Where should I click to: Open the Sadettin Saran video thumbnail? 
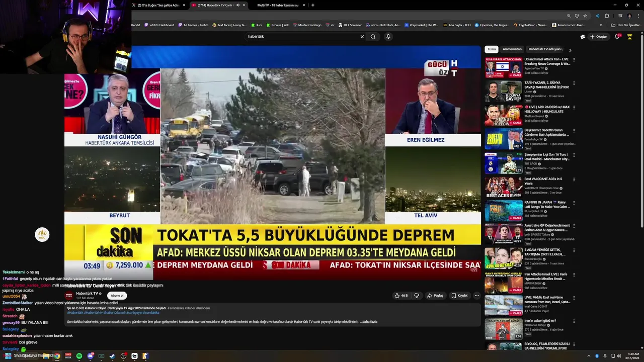tap(503, 139)
